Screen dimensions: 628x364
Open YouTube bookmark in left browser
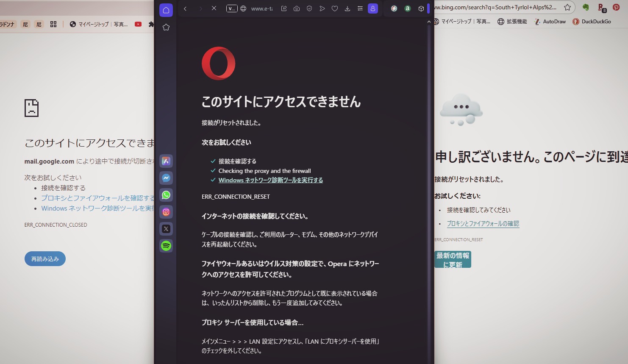point(138,24)
